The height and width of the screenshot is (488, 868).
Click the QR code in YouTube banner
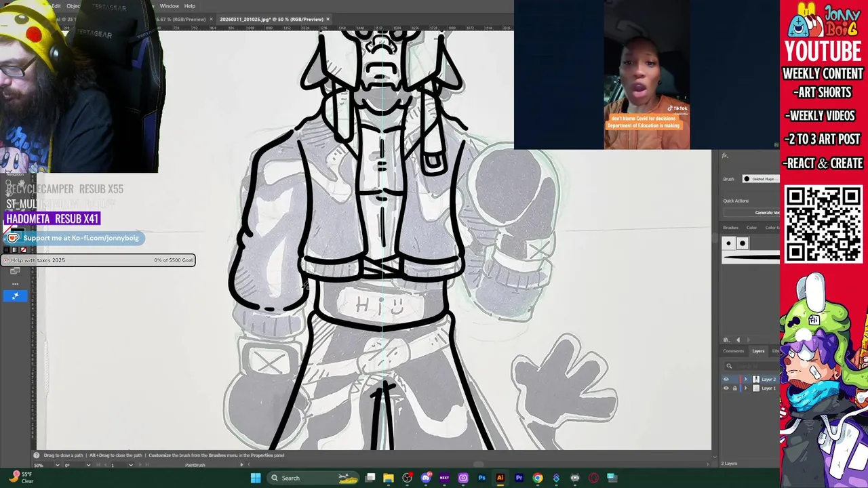(x=823, y=224)
